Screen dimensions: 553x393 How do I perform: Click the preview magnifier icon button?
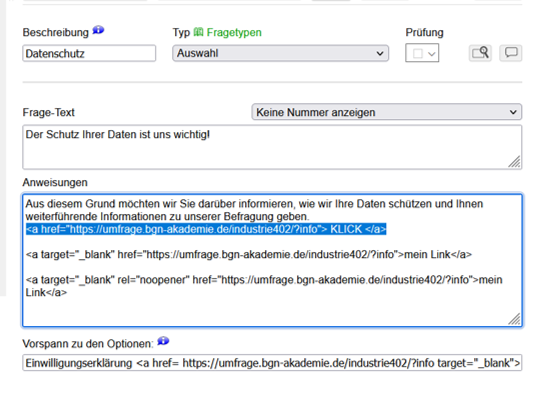coord(480,53)
